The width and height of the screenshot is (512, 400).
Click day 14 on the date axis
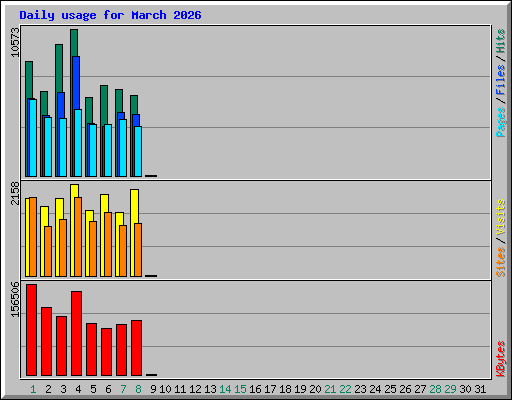[225, 389]
